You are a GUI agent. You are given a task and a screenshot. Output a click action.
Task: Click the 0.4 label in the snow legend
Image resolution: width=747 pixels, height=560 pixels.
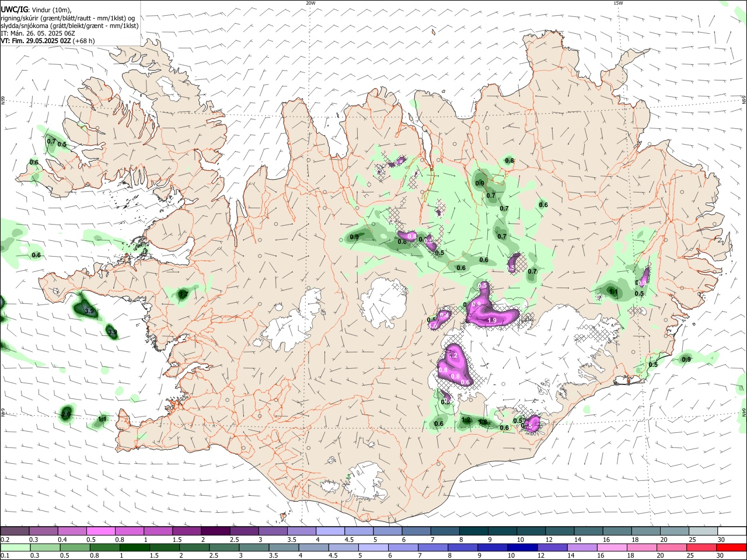62,540
